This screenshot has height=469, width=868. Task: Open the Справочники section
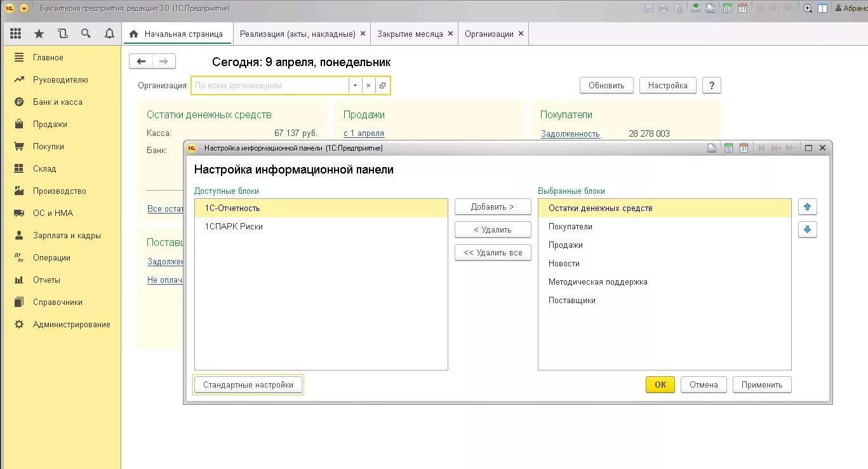point(62,302)
